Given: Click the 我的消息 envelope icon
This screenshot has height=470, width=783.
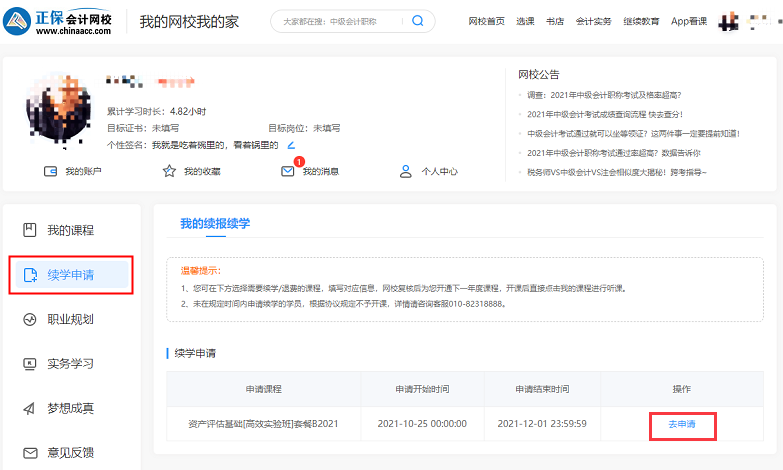Looking at the screenshot, I should click(x=288, y=171).
